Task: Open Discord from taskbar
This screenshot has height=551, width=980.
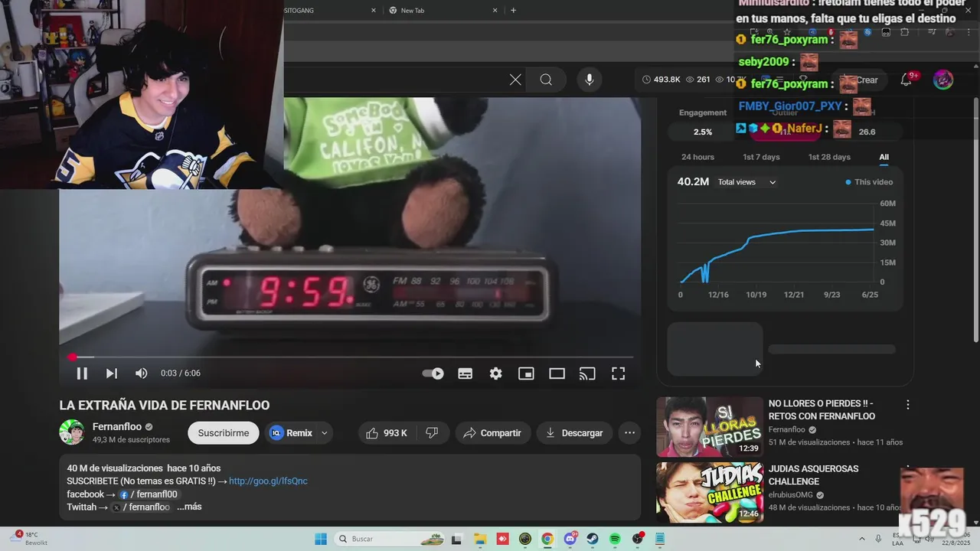Action: (570, 539)
